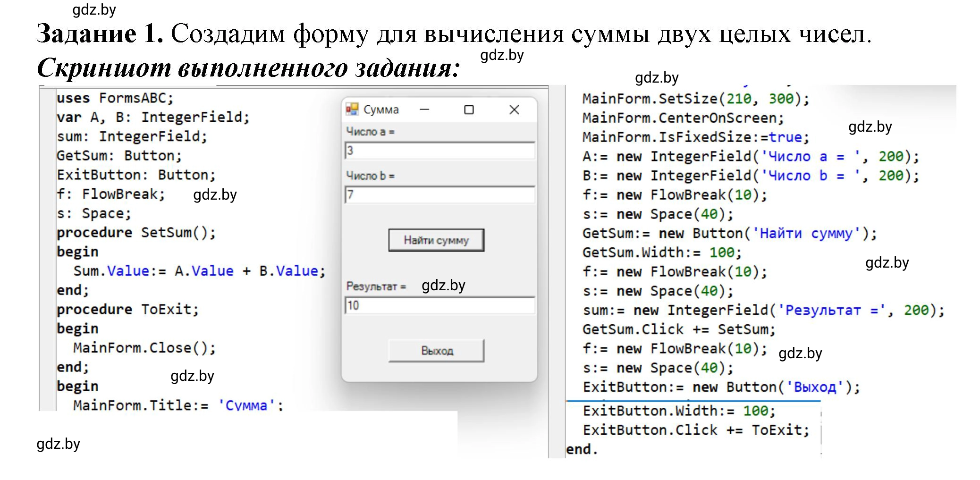Click the line creating IntegerField 'Число a ='
The width and height of the screenshot is (980, 480).
(x=751, y=157)
